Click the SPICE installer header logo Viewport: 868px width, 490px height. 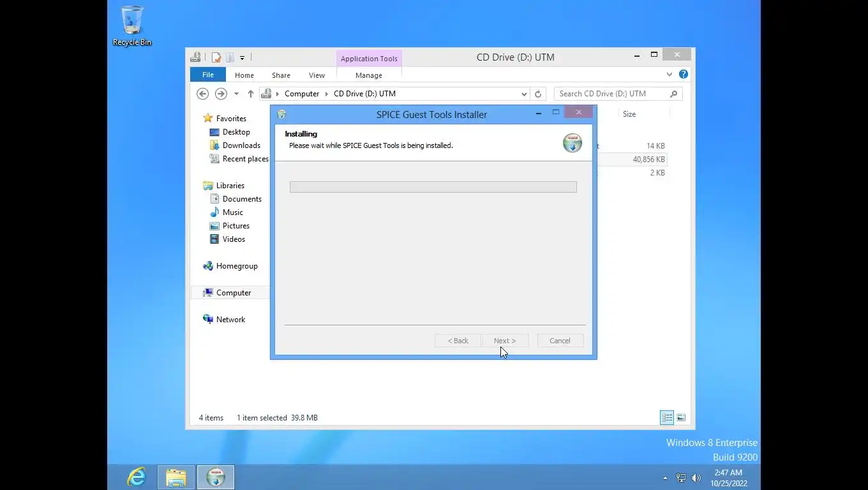(572, 143)
